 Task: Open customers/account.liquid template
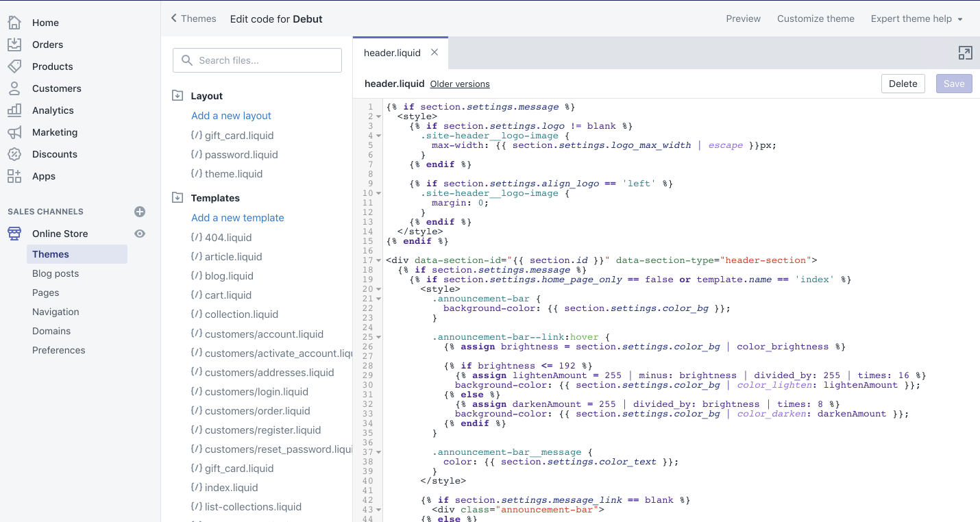264,334
